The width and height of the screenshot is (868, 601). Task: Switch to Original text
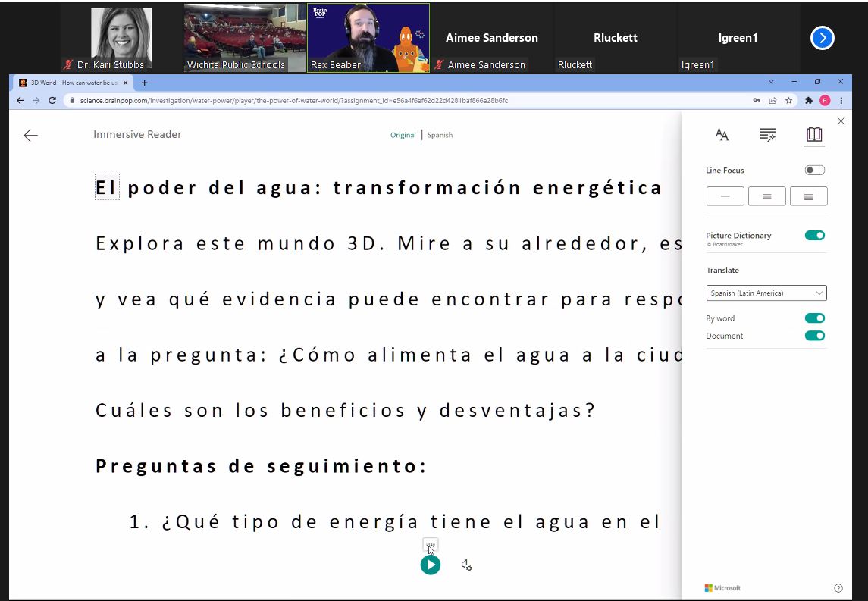point(403,135)
